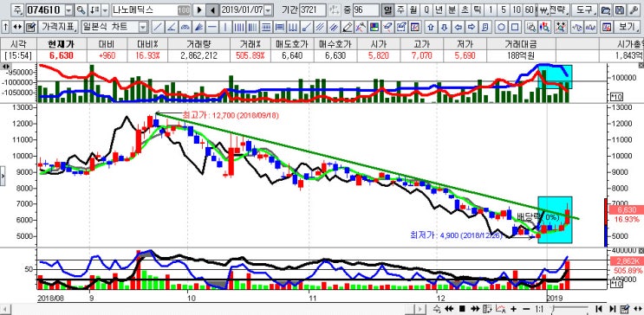
Task: Adjust the chart zoom slider
Action: click(569, 309)
